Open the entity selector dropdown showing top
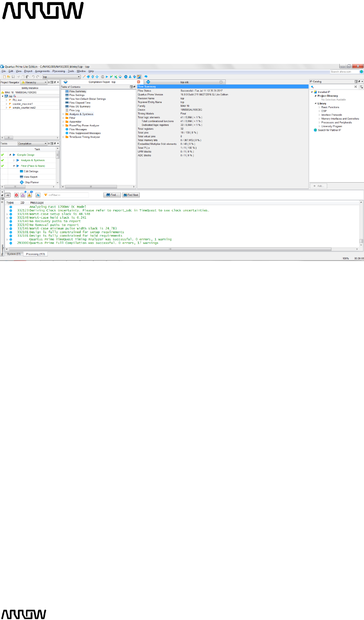 (61, 77)
